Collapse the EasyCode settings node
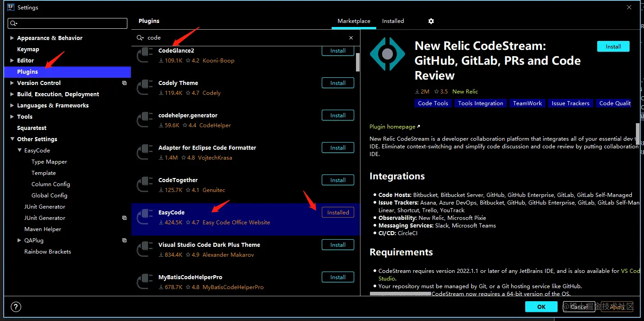 click(x=19, y=151)
